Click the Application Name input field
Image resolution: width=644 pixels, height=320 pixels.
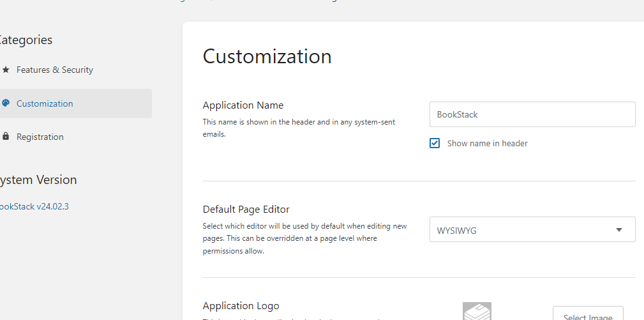click(532, 114)
